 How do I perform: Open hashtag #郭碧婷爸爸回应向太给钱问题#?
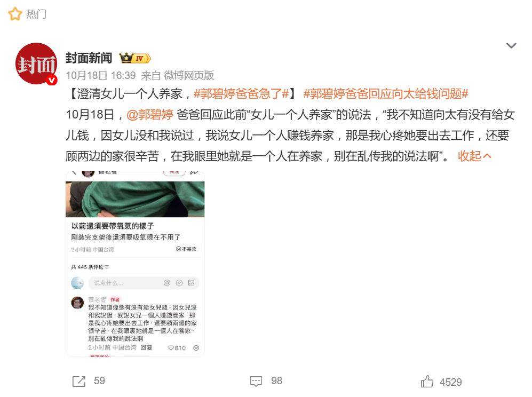(x=386, y=94)
